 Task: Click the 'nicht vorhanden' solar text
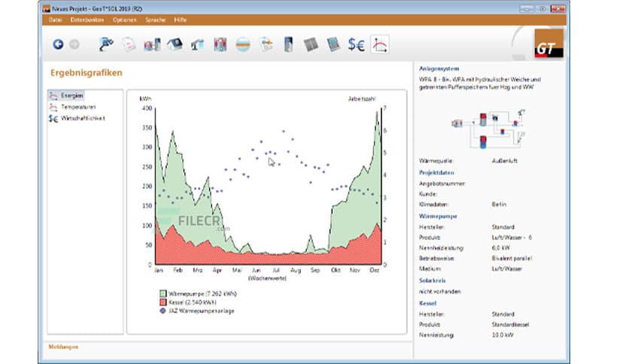[439, 292]
